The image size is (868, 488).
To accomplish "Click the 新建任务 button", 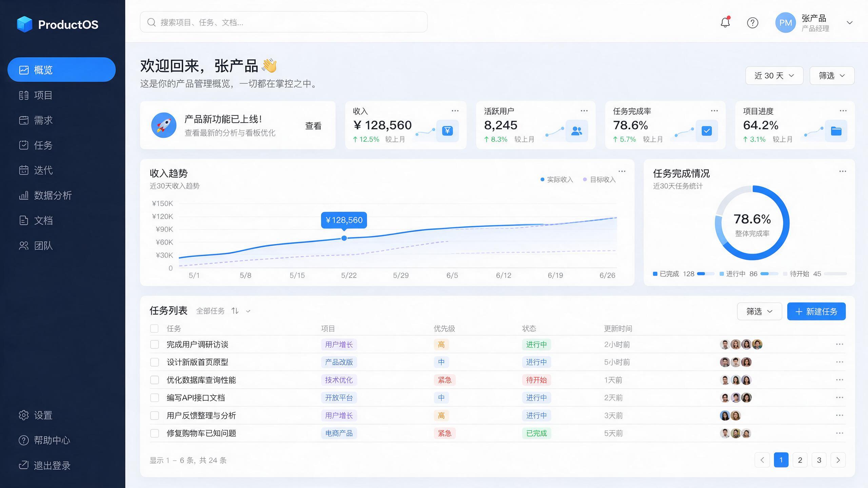I will point(816,311).
